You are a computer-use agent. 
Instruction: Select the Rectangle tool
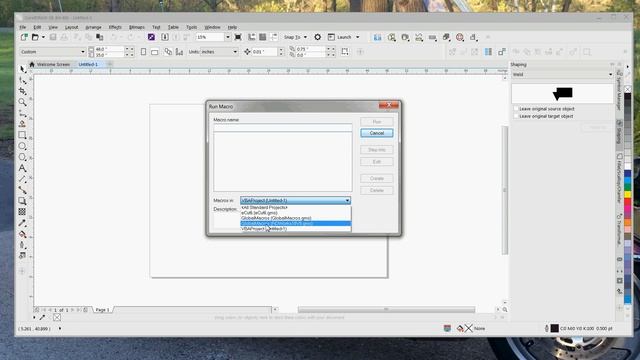click(x=22, y=135)
